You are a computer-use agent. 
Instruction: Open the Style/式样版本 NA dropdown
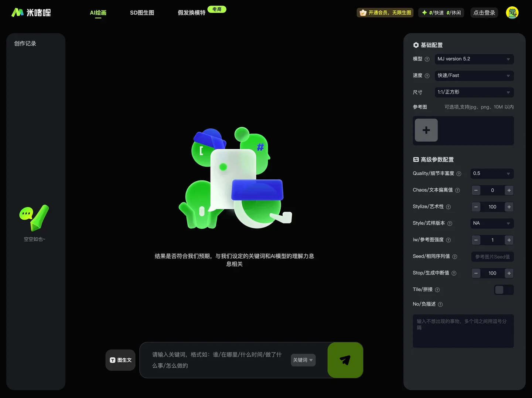click(x=492, y=223)
